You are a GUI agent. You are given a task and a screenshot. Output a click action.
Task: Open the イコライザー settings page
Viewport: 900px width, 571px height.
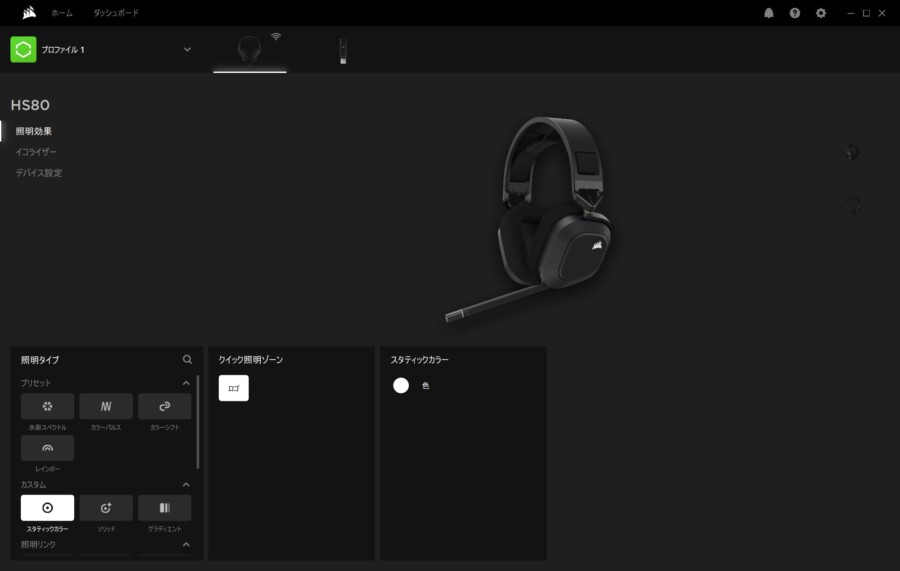36,152
